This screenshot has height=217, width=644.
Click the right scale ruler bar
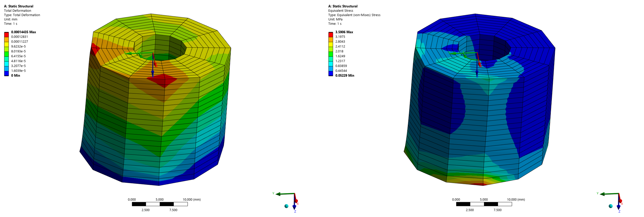coord(484,204)
